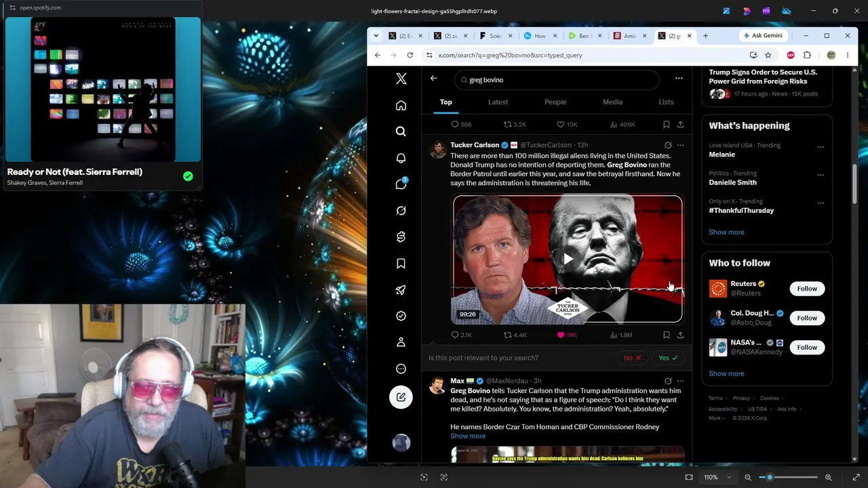This screenshot has height=488, width=868.
Task: Show more trends under What's happening
Action: click(x=726, y=232)
